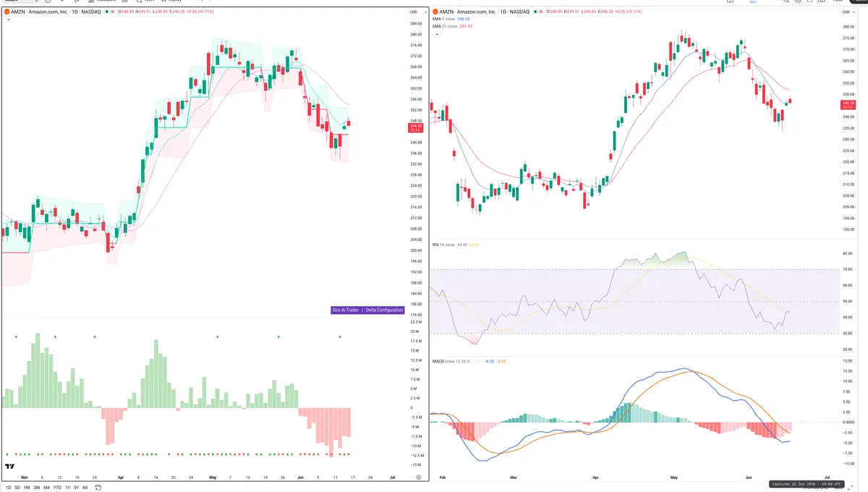Select the MACD close 12 26 9 legend
Image resolution: width=868 pixels, height=492 pixels.
(x=451, y=360)
